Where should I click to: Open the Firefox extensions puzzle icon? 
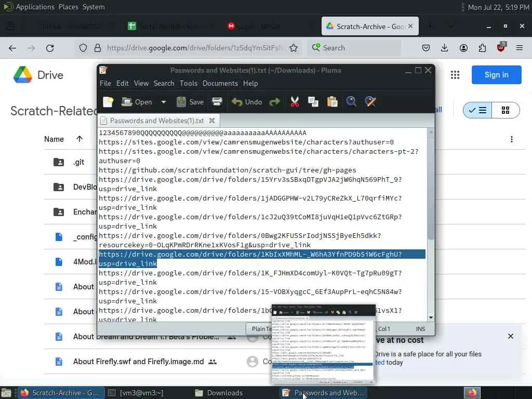tap(482, 48)
